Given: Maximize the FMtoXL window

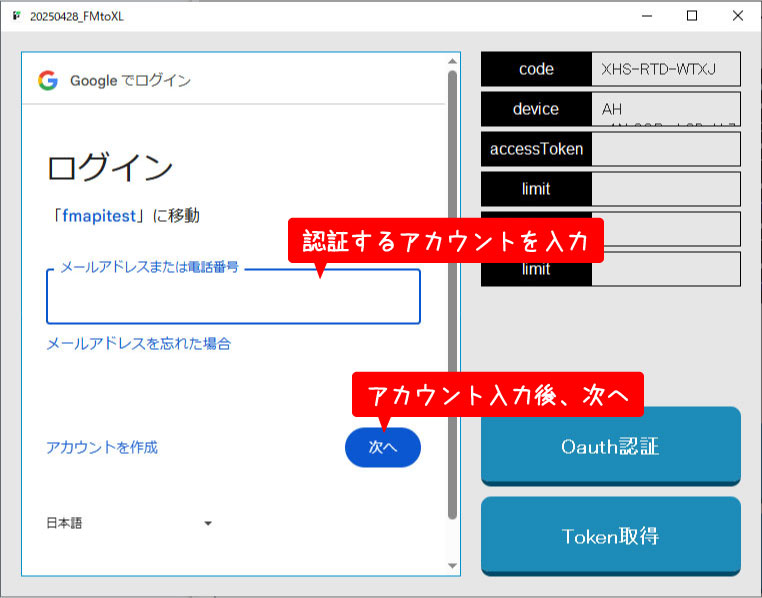Looking at the screenshot, I should click(692, 16).
